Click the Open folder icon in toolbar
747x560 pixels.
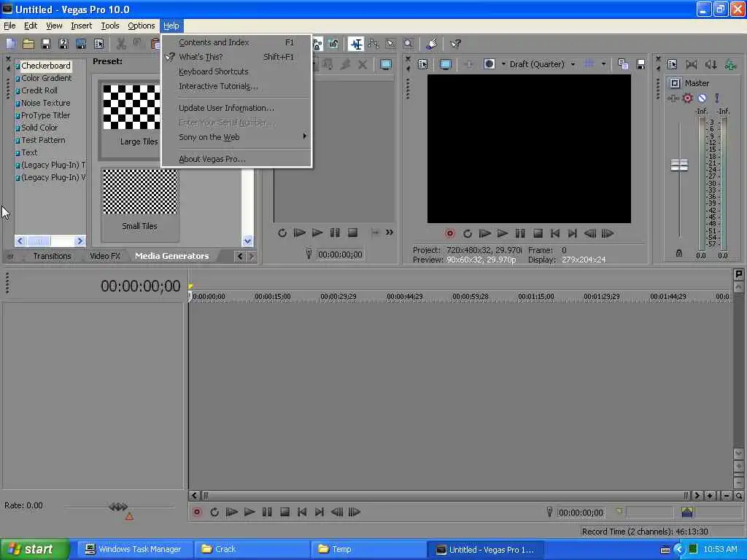tap(28, 44)
